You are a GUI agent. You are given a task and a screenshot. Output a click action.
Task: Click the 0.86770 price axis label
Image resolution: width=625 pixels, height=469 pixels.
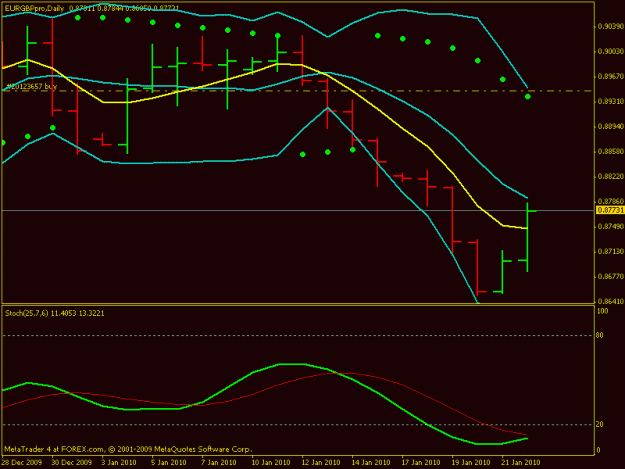[611, 276]
